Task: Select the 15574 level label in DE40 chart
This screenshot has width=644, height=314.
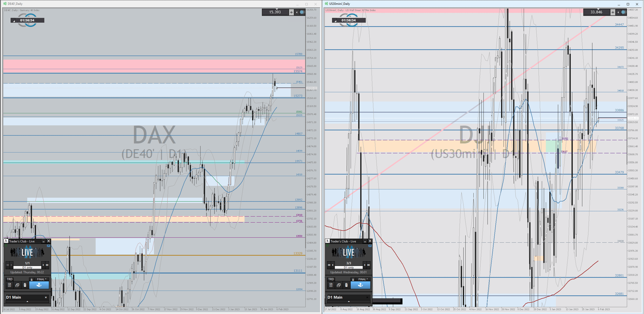Action: click(x=298, y=71)
